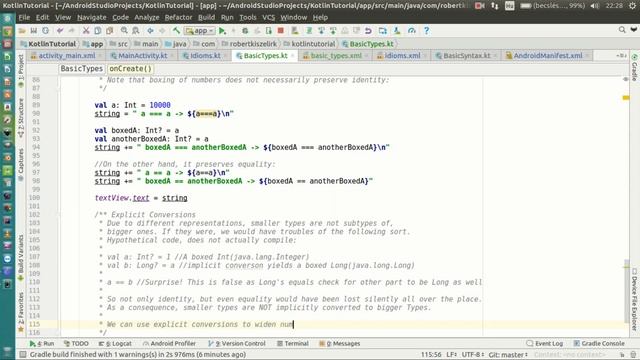Open the File menu

click(24, 18)
